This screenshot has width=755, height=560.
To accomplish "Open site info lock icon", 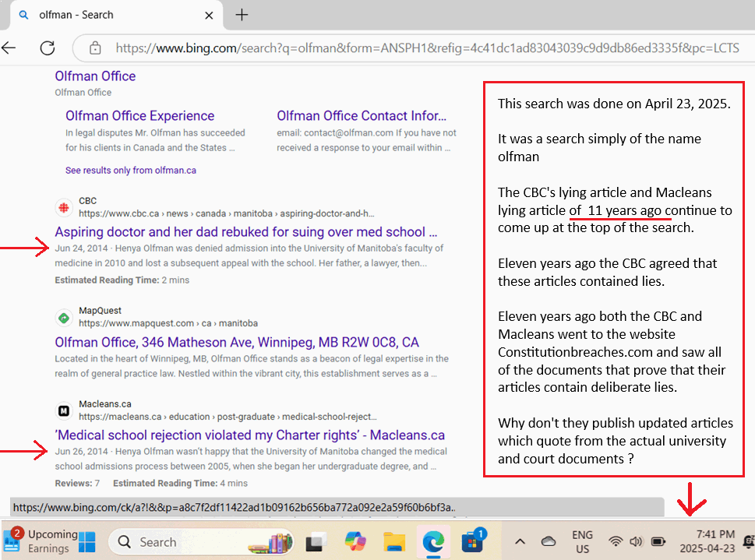I will (x=95, y=48).
